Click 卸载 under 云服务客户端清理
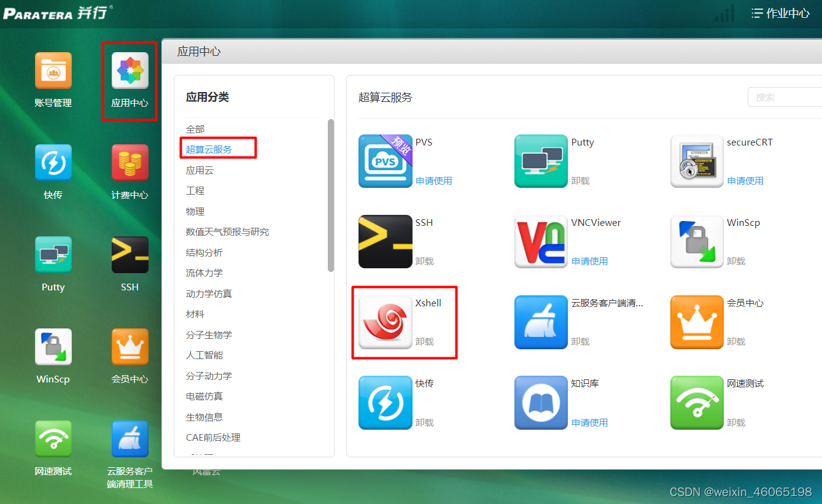This screenshot has height=504, width=822. (580, 341)
